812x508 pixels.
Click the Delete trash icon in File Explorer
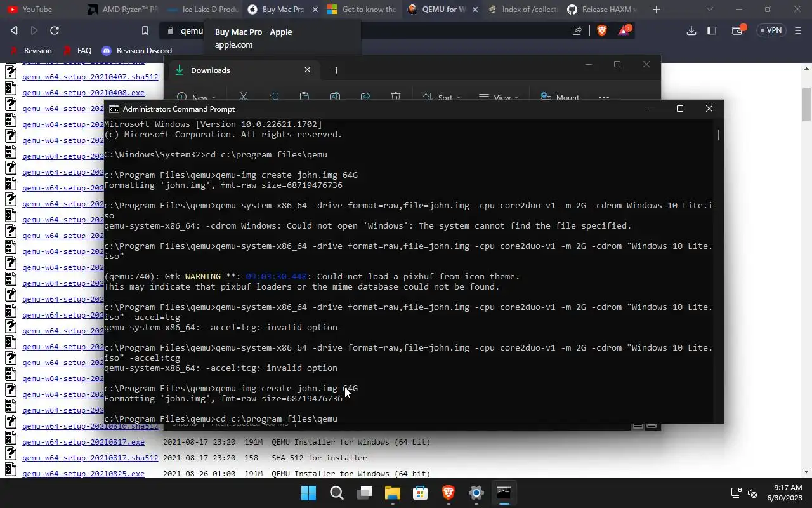click(396, 97)
